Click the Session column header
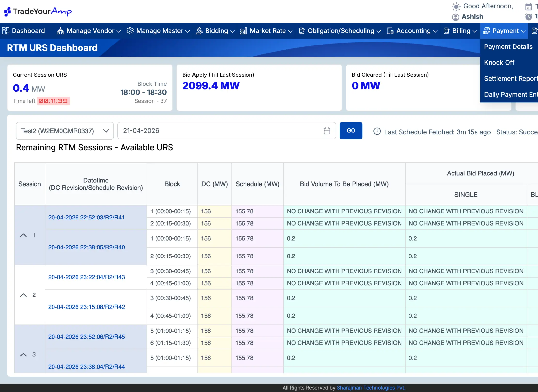This screenshot has height=392, width=538. (30, 184)
